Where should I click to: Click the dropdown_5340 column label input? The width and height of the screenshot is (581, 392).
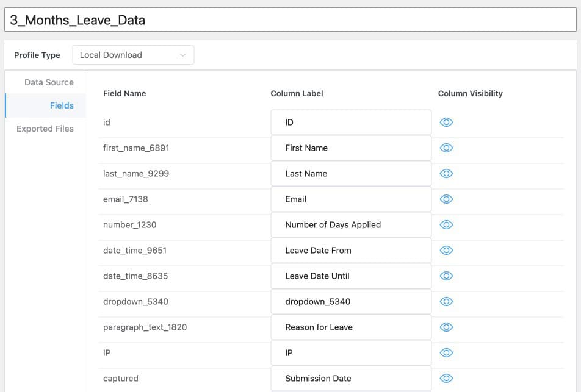(x=351, y=301)
